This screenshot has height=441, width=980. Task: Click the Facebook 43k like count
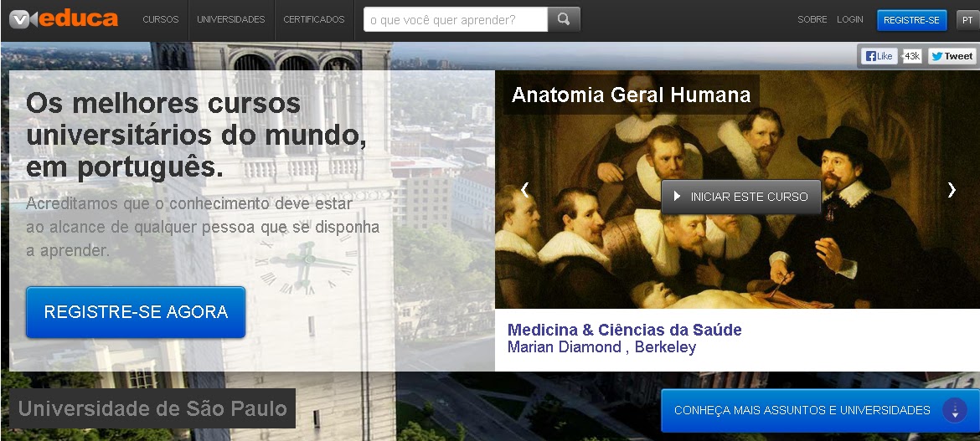[x=912, y=56]
